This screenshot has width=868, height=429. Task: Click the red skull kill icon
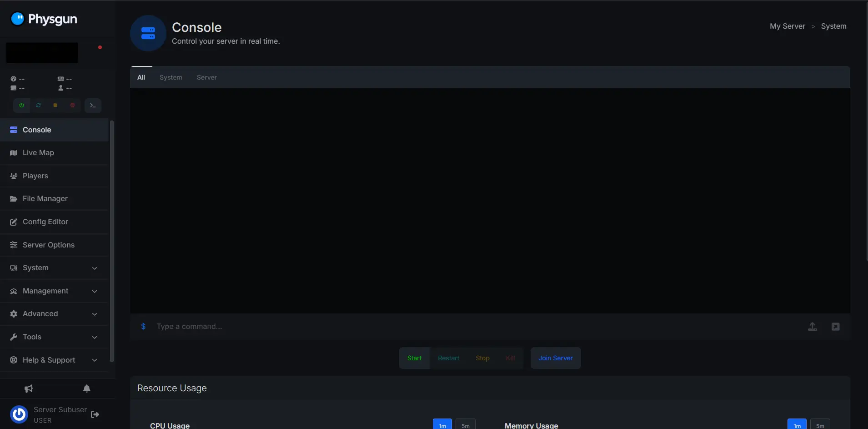point(72,106)
